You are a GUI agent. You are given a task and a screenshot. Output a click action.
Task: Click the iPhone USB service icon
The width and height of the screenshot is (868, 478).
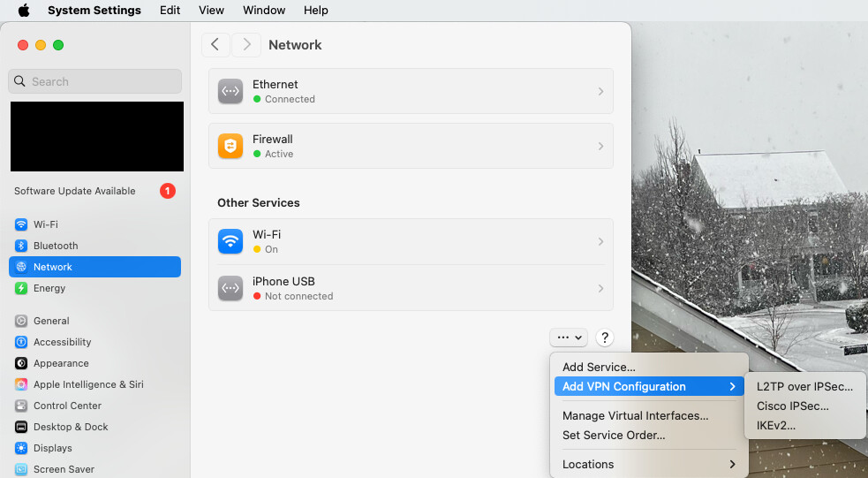pos(230,288)
